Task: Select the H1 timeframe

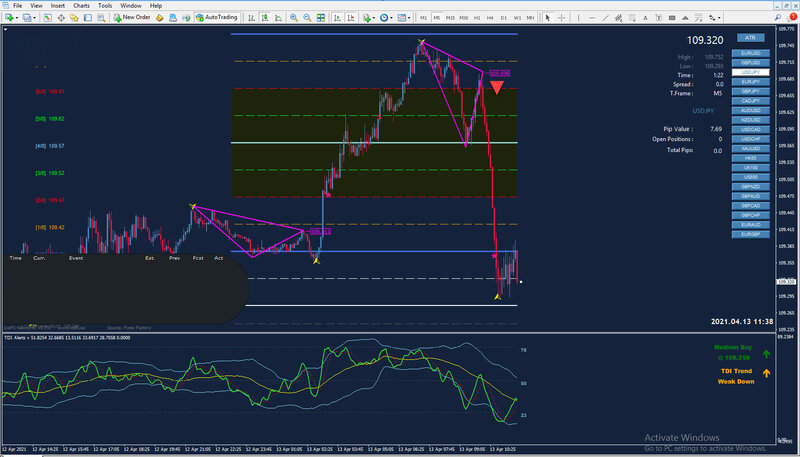Action: (477, 18)
